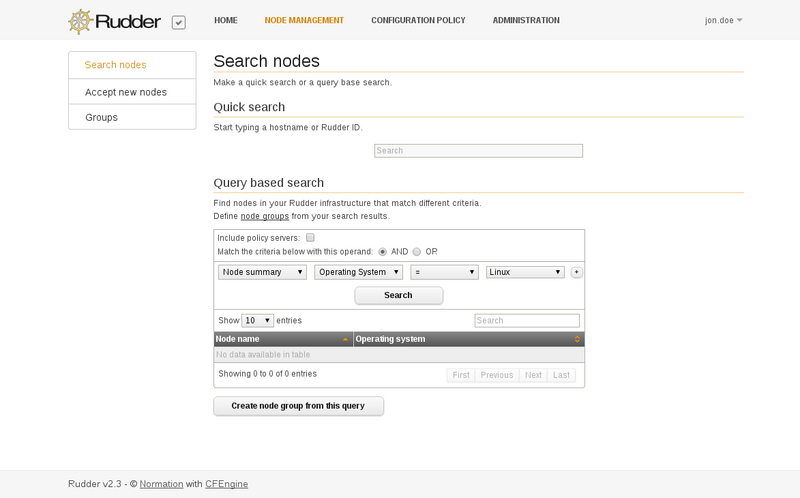Click 'Showing 0 to 0 of 0 entries' text
Screen dimensions: 800x498
tap(267, 374)
